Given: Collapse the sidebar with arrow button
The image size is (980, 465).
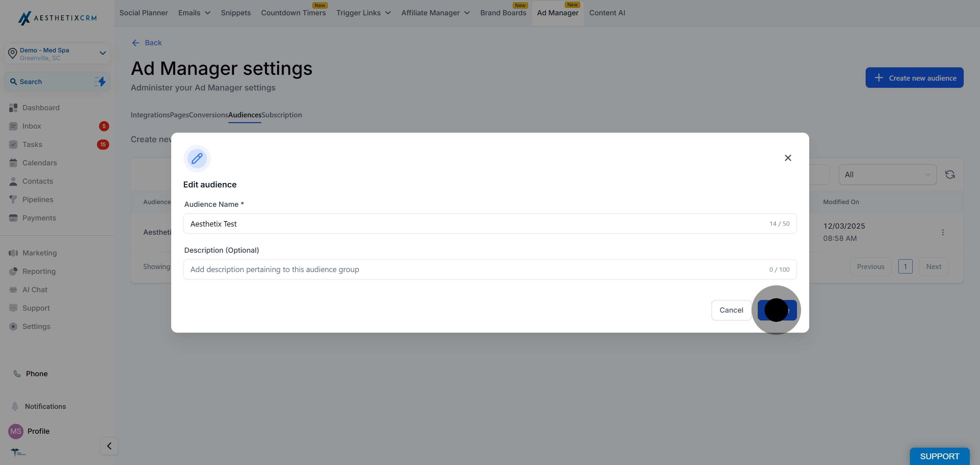Looking at the screenshot, I should coord(109,446).
